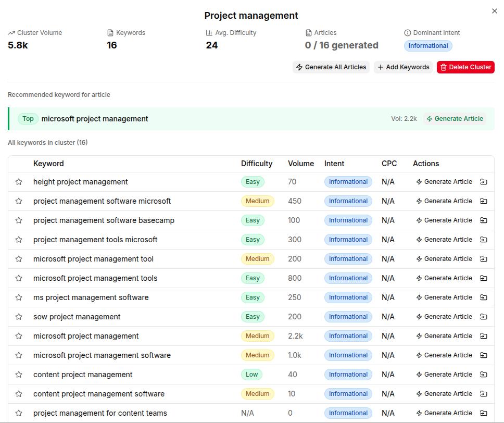This screenshot has height=423, width=504.
Task: Click move icon in 'microsoft project management' table row
Action: click(483, 336)
